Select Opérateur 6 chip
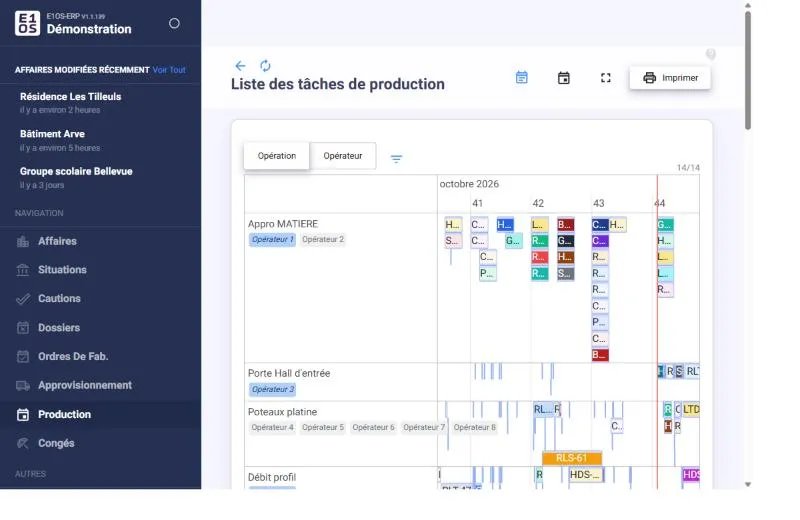 tap(373, 427)
